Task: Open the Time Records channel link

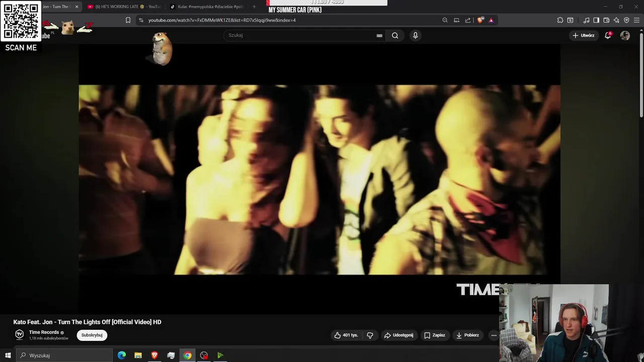Action: pos(44,332)
